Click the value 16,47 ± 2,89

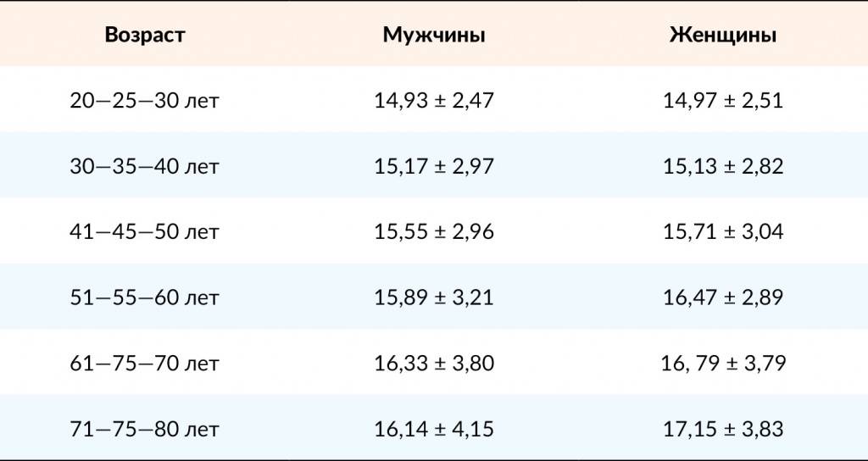coord(723,297)
